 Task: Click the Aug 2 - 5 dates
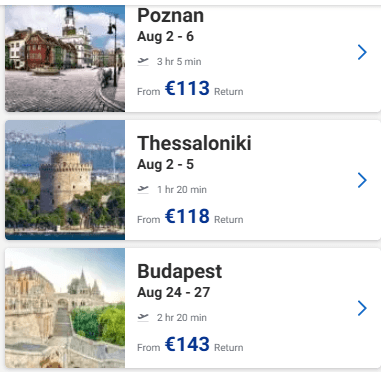click(165, 165)
